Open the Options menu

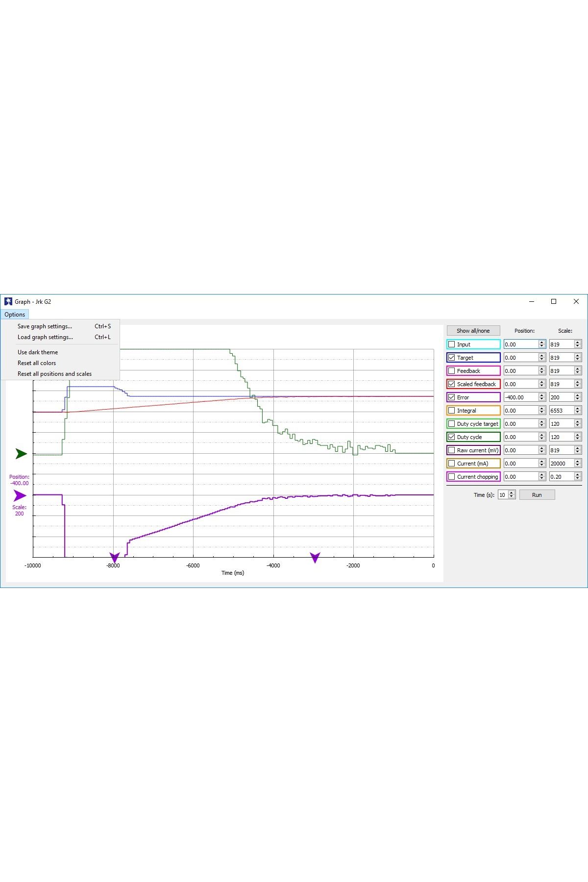coord(15,315)
